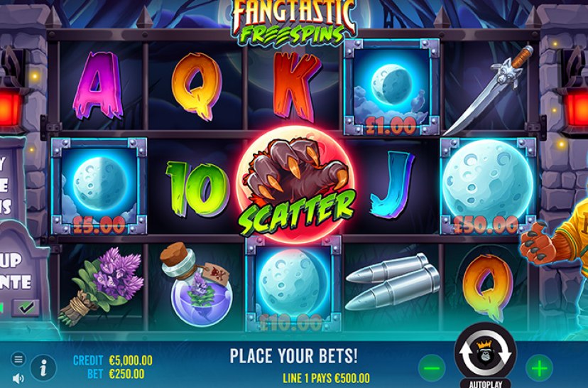Click the bet amount €250.00

(x=126, y=374)
